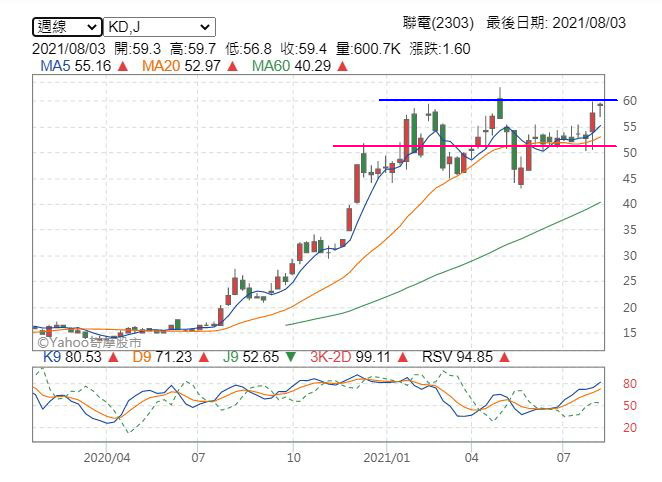The height and width of the screenshot is (482, 662).
Task: Click the 2021/01 x-axis date label
Action: click(x=386, y=458)
